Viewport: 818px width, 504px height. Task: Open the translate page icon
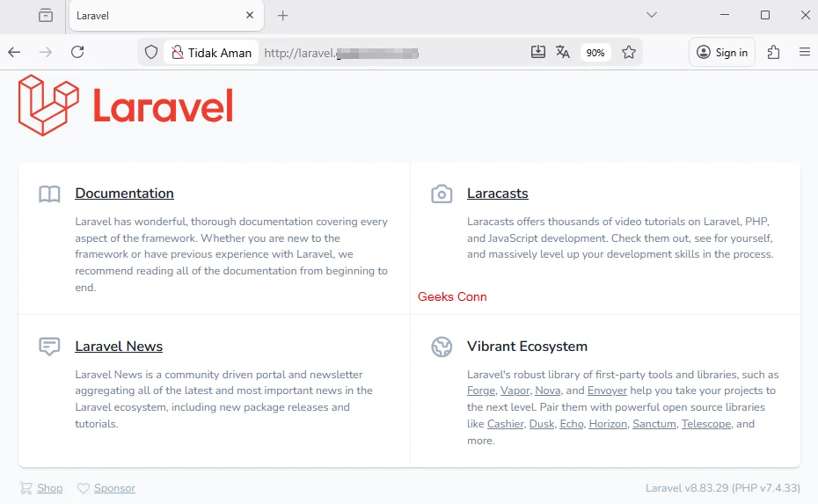pos(562,52)
